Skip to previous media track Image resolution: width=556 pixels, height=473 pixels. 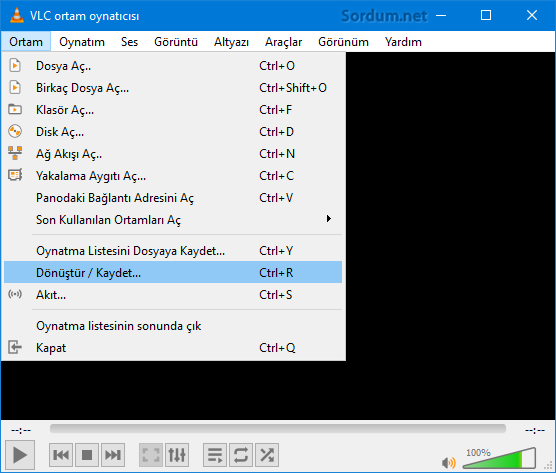[x=61, y=455]
